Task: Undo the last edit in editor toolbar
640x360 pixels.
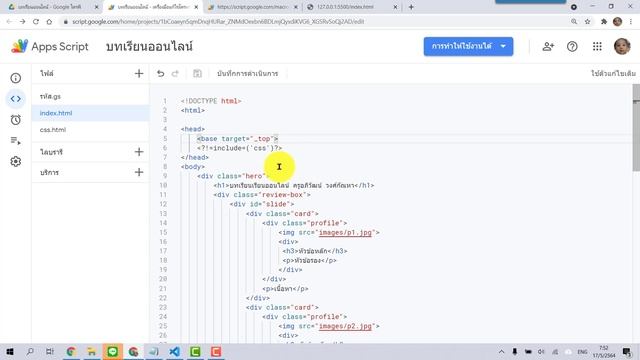Action: (160, 73)
